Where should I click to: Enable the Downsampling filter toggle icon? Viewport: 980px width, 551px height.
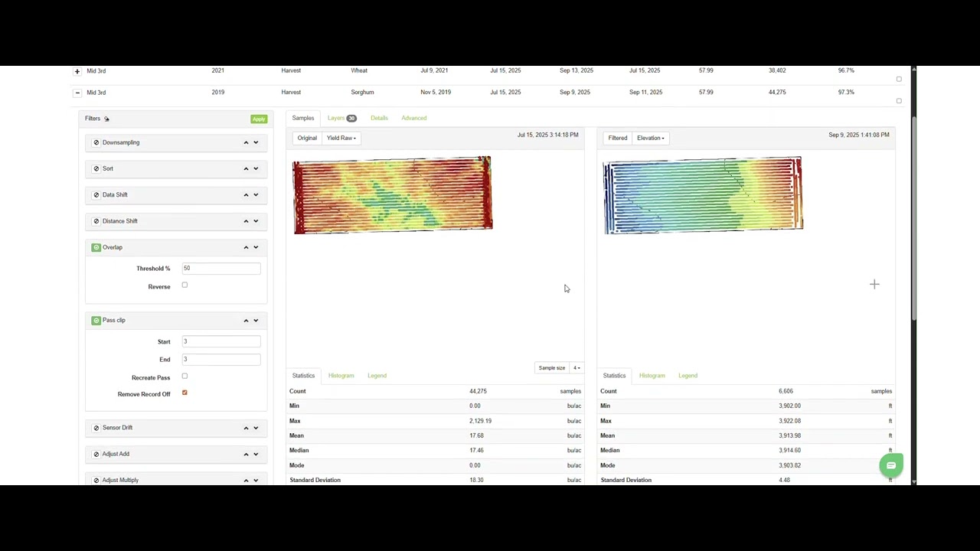tap(96, 142)
